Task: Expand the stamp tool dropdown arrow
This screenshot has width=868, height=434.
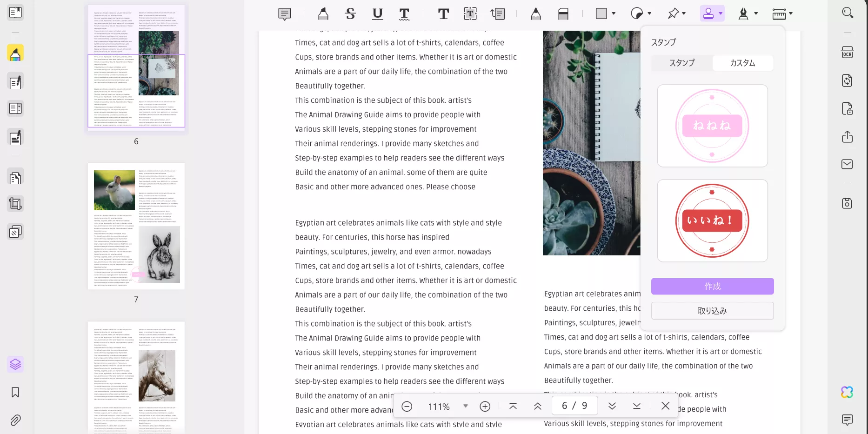Action: pyautogui.click(x=721, y=13)
